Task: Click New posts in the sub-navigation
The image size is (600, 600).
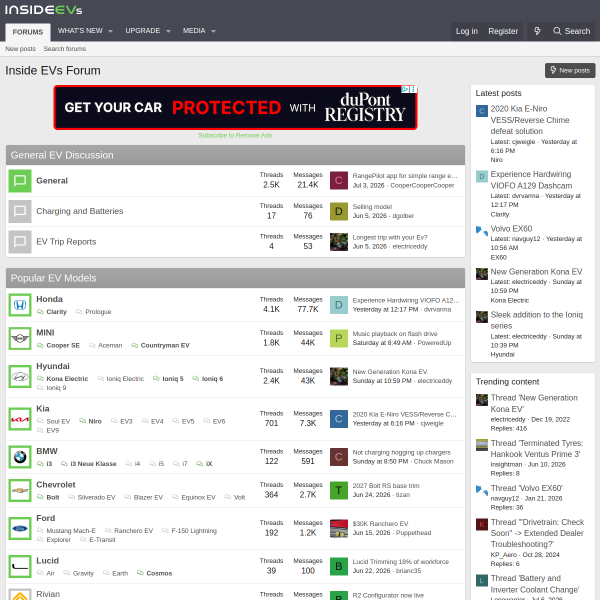Action: click(x=20, y=49)
